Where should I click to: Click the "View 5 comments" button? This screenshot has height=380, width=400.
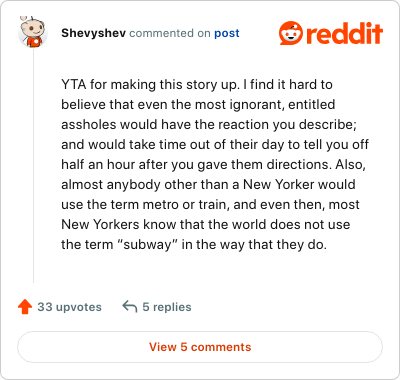(200, 347)
